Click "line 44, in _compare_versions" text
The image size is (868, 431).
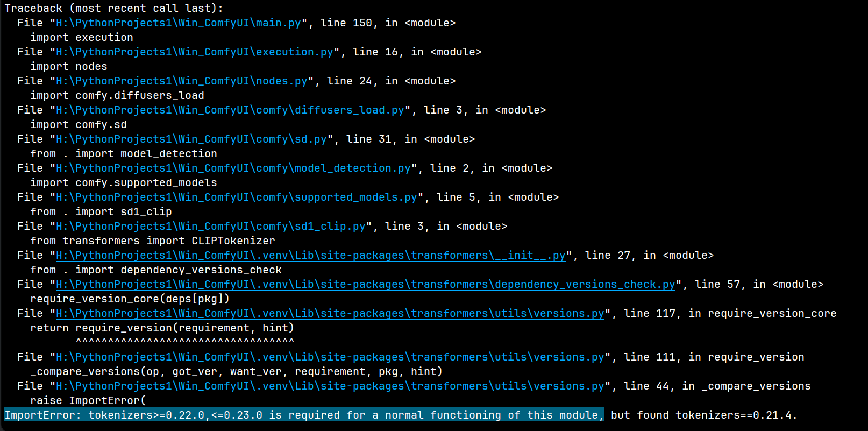point(717,386)
